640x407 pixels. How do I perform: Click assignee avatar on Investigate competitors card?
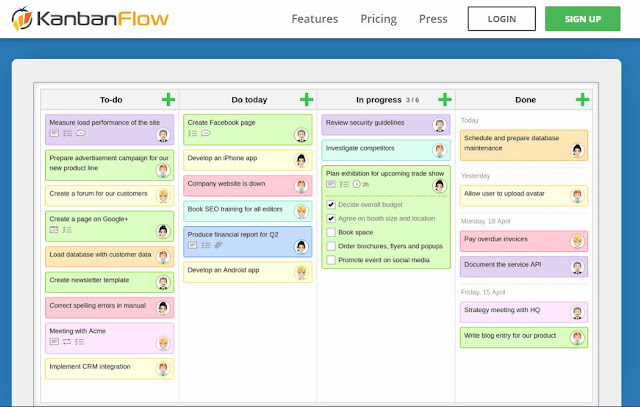click(440, 151)
